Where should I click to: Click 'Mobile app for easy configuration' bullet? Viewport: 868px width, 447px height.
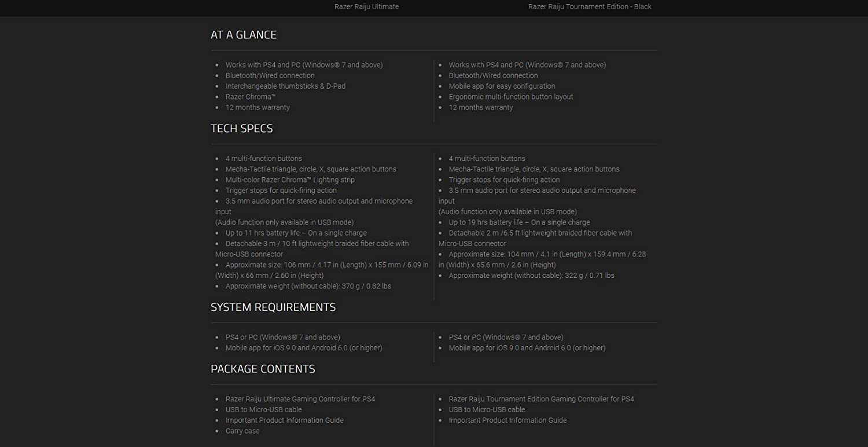[502, 86]
